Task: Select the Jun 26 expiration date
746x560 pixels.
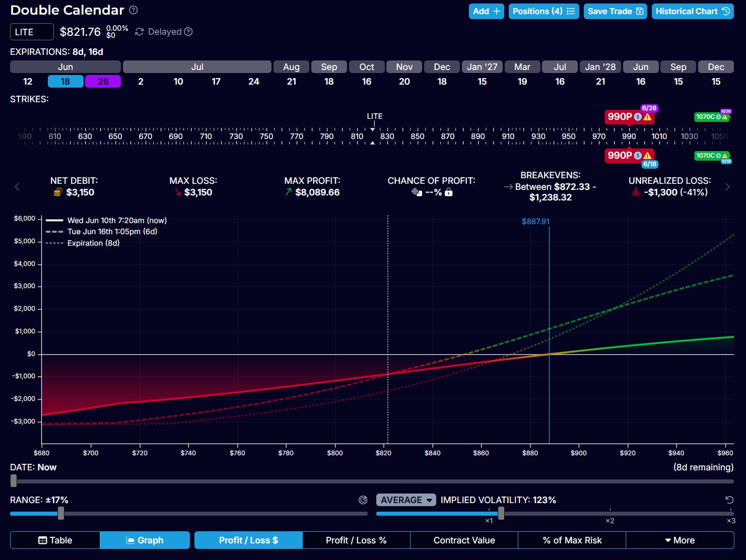Action: pos(103,82)
